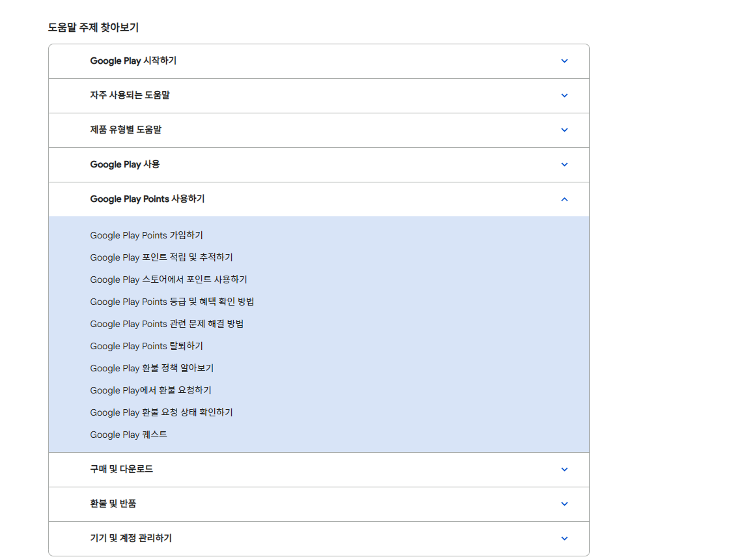Viewport: 756px width, 559px height.
Task: Open Google Play Points 등급 및 혜택 확인 방법
Action: click(172, 302)
